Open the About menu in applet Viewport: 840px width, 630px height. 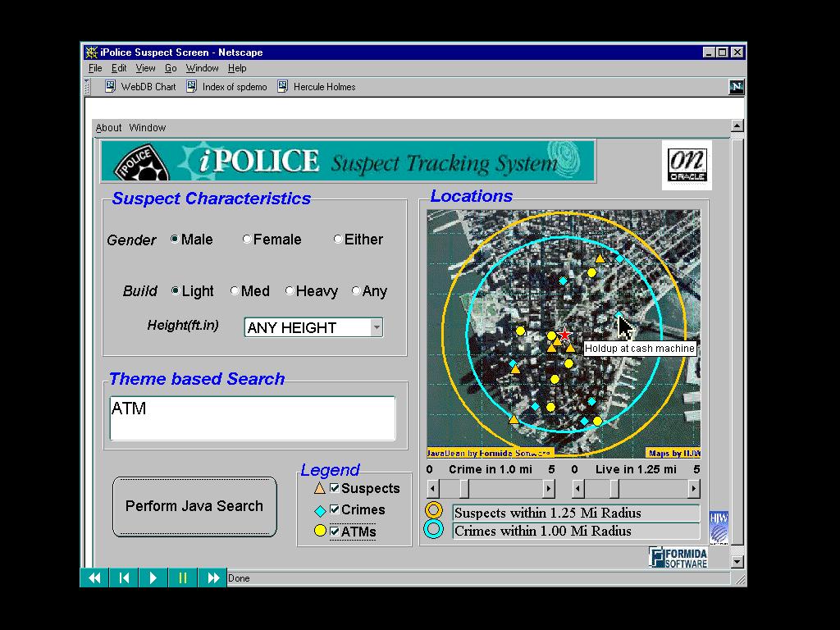108,127
